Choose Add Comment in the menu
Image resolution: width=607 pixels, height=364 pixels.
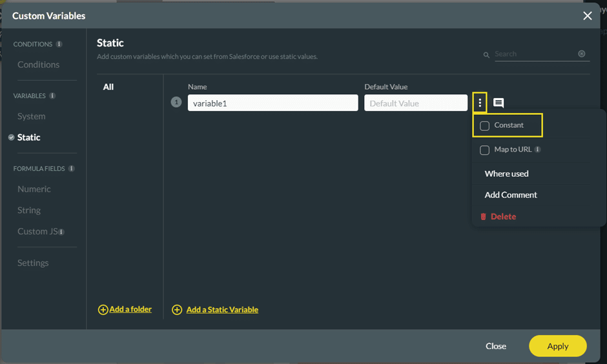click(511, 195)
